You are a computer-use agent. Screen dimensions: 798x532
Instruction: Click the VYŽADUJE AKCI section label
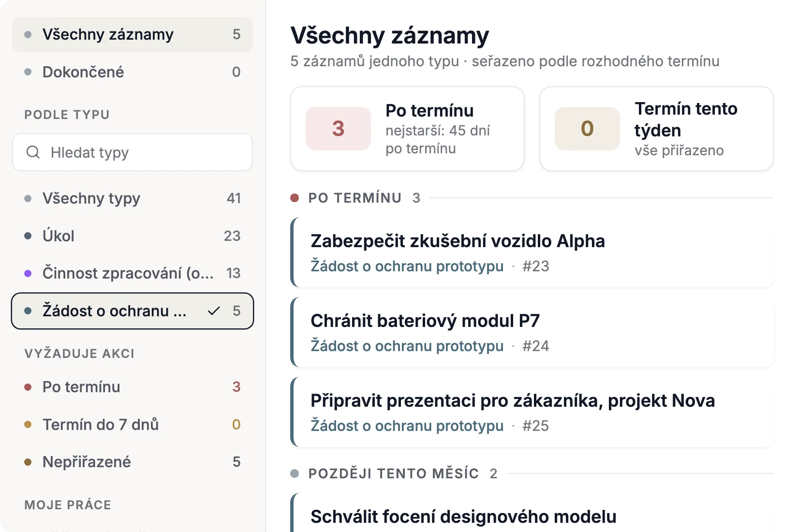pyautogui.click(x=79, y=354)
